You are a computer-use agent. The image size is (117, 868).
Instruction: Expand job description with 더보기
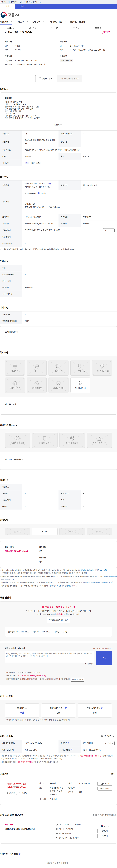coord(58,125)
